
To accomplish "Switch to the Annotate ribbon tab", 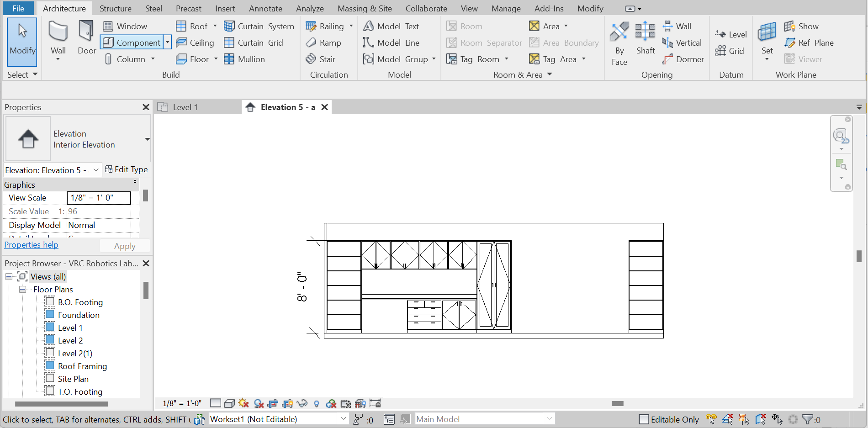I will [x=265, y=8].
